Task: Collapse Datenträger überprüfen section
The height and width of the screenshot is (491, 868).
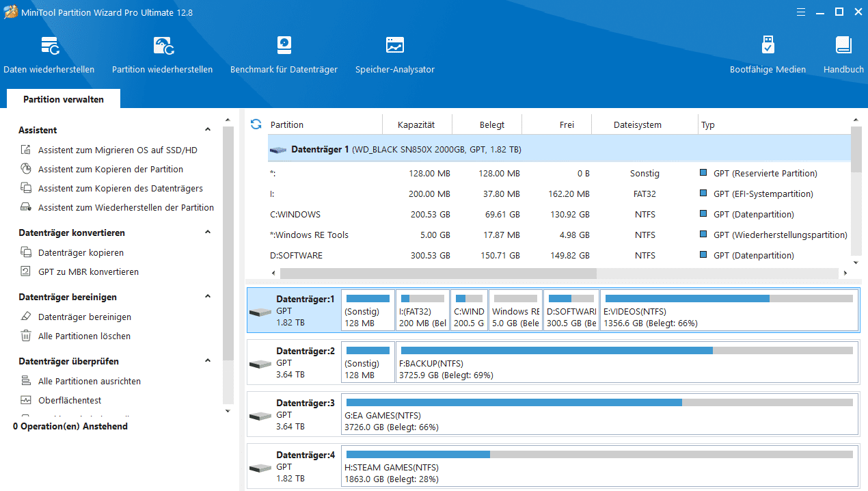Action: [208, 361]
